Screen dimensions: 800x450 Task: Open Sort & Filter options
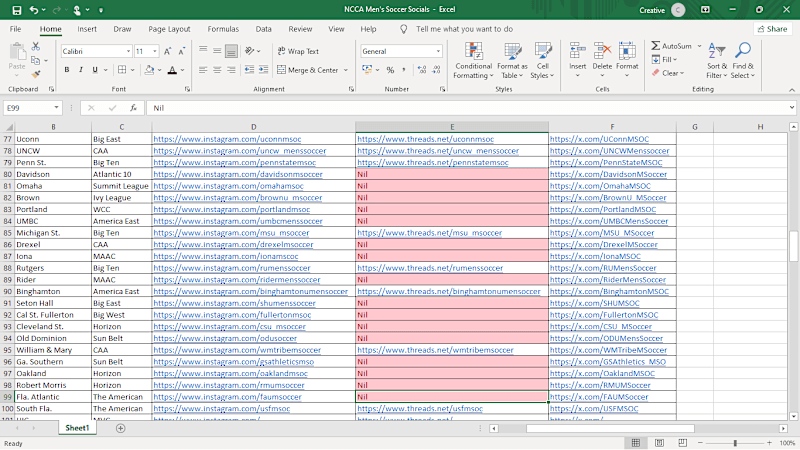[x=717, y=61]
